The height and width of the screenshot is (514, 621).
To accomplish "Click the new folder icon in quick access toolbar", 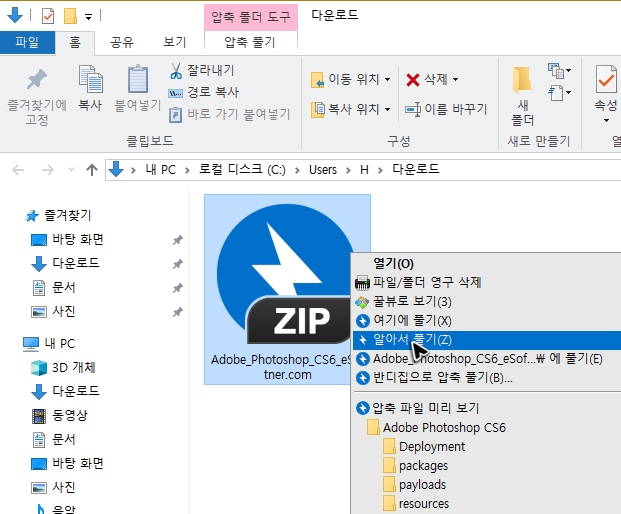I will (x=70, y=16).
